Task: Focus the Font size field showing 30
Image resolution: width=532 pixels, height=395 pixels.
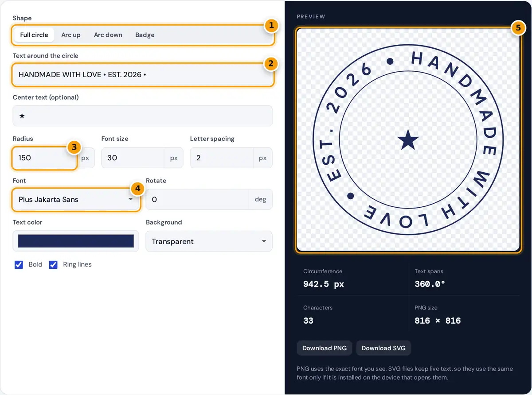Action: [133, 158]
